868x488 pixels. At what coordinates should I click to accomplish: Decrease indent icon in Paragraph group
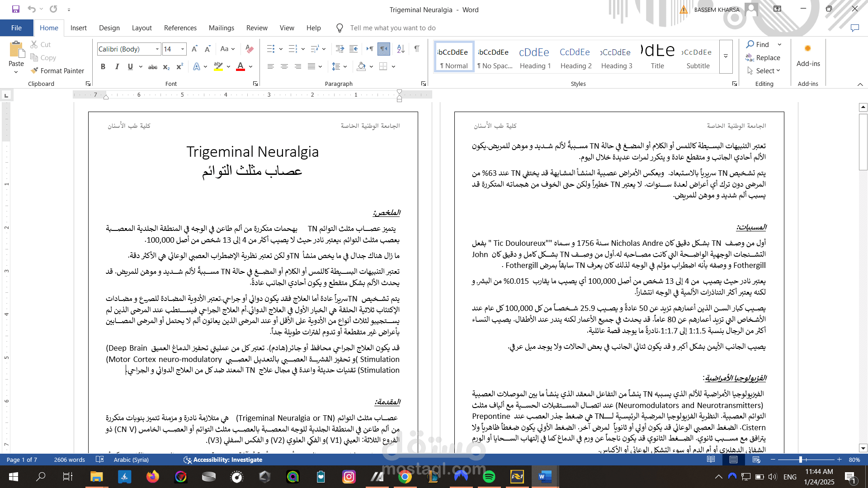tap(340, 49)
